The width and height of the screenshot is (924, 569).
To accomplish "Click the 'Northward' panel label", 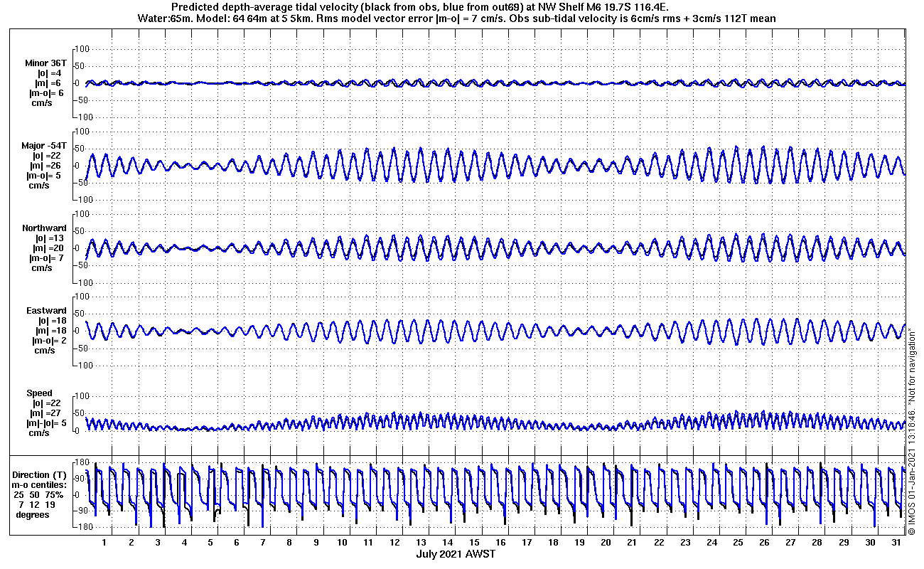I will tap(44, 228).
